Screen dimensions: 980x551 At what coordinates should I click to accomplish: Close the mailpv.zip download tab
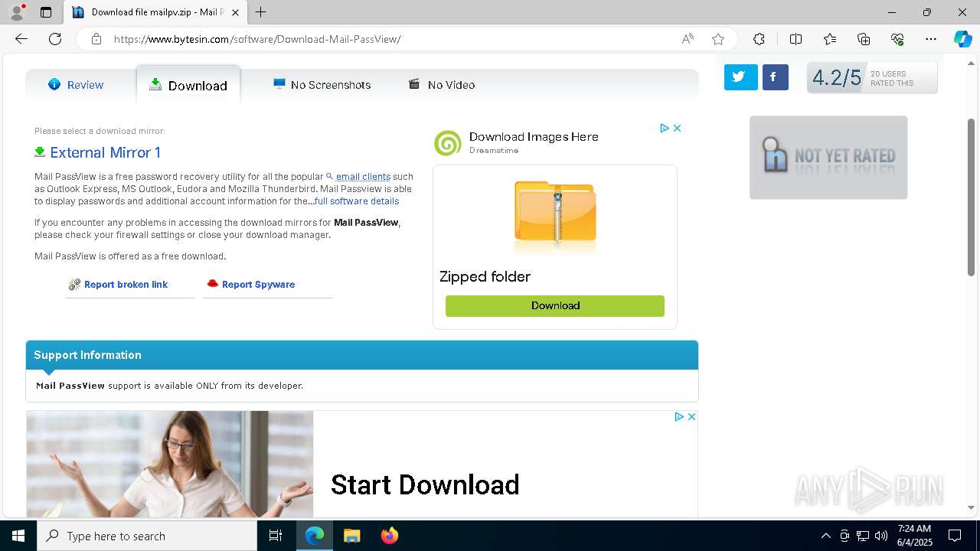tap(235, 12)
